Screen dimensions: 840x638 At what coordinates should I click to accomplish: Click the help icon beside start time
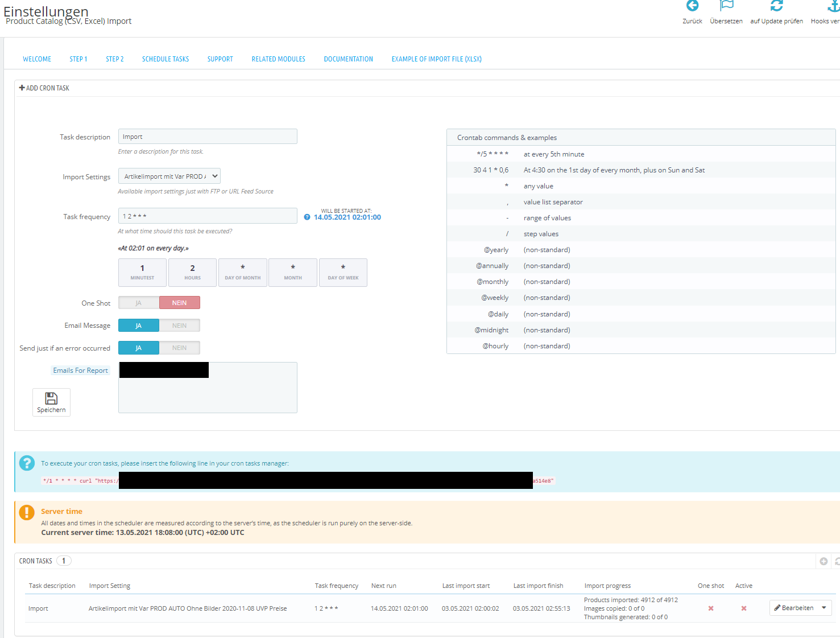pyautogui.click(x=307, y=217)
